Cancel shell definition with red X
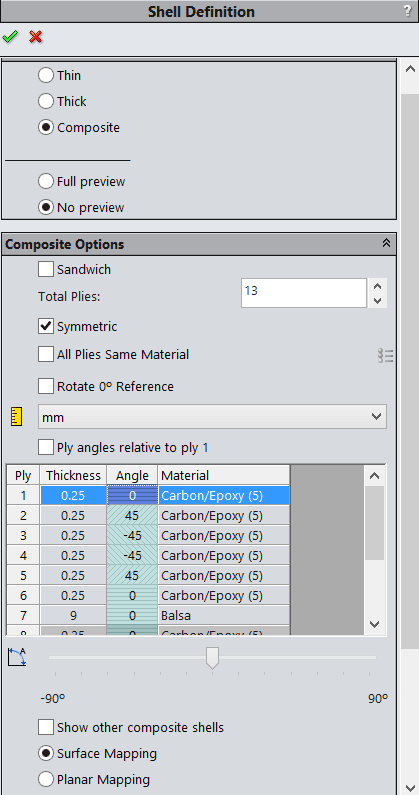Screen dimensions: 419x795 [36, 37]
